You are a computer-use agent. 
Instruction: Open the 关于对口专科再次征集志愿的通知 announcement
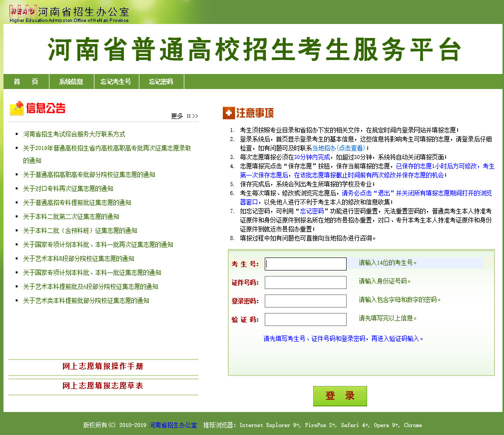[68, 188]
